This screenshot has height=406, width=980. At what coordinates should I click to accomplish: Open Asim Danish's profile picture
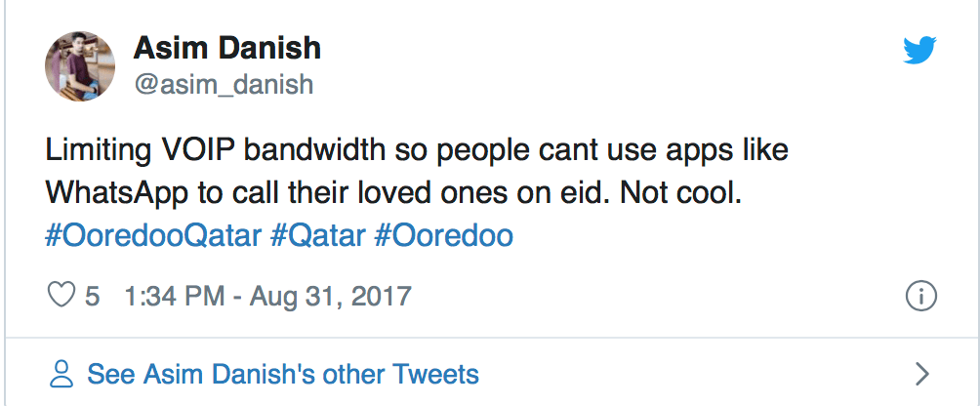81,65
